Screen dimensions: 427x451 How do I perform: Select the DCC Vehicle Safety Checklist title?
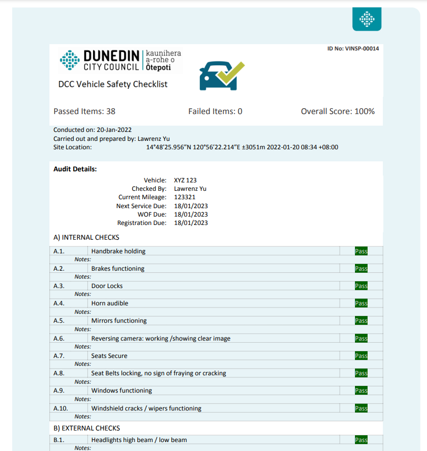tap(113, 84)
